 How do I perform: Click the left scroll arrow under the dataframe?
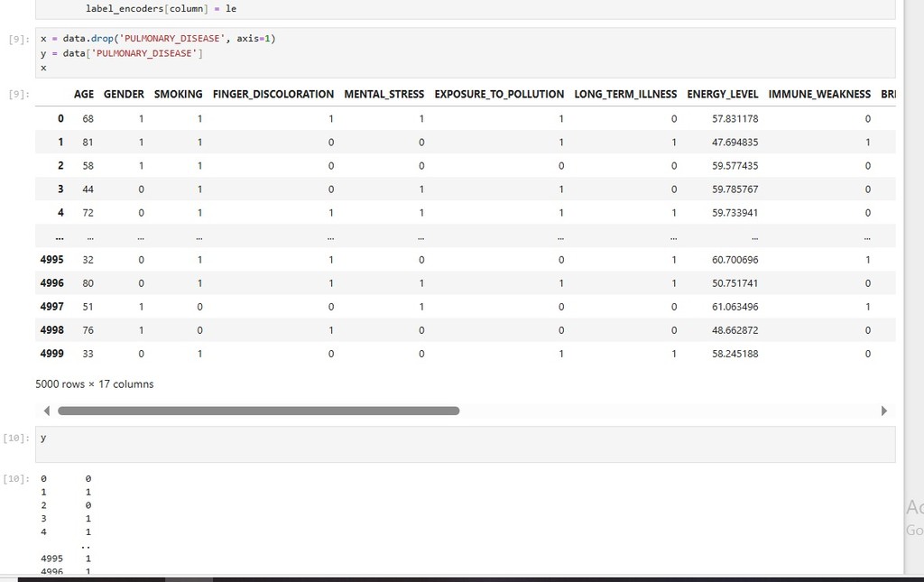(x=45, y=411)
